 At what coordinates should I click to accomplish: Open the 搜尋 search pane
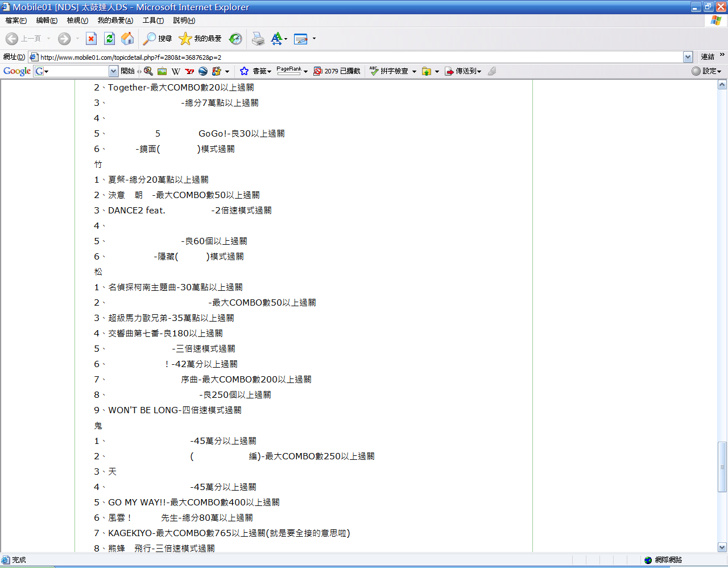point(158,39)
